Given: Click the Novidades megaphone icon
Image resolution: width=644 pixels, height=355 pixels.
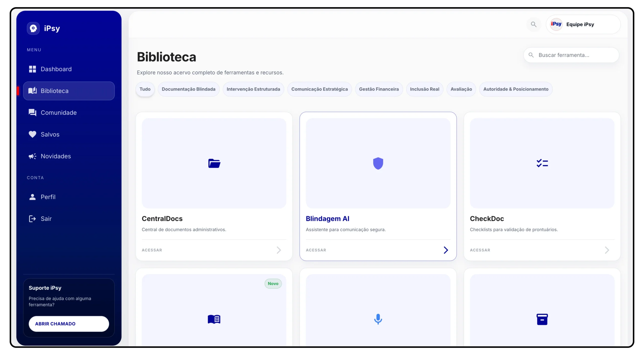Looking at the screenshot, I should pos(32,156).
